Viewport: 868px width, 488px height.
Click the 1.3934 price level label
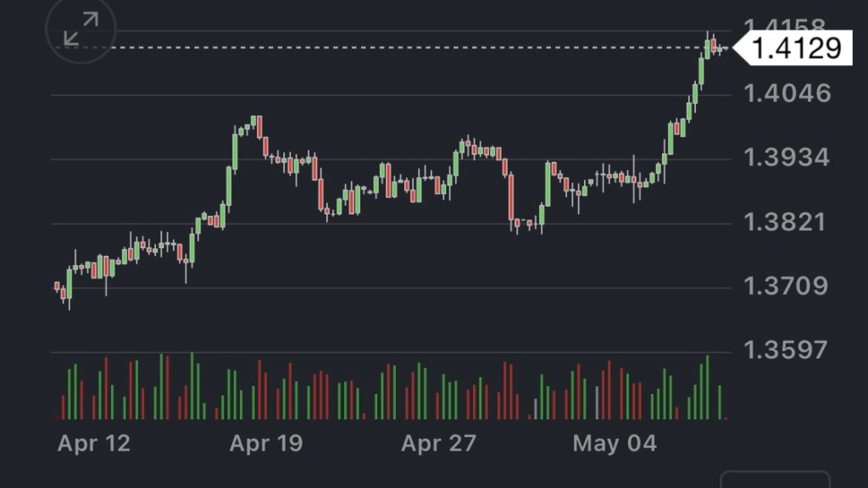coord(787,158)
